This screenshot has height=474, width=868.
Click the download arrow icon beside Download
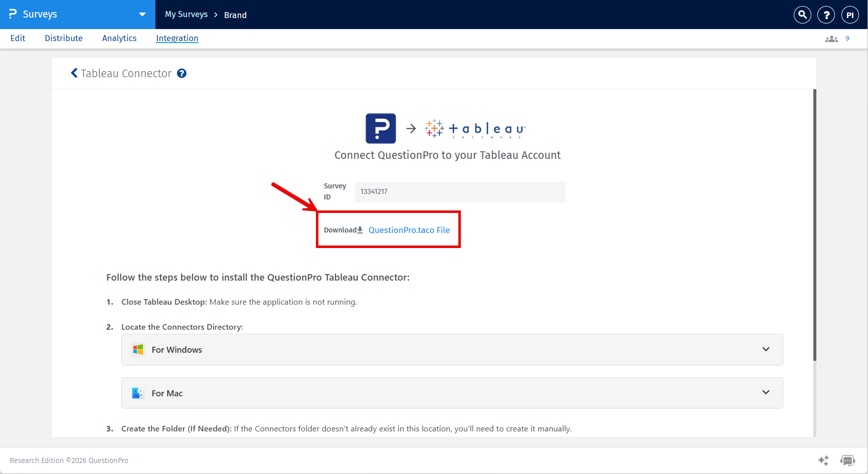tap(360, 229)
